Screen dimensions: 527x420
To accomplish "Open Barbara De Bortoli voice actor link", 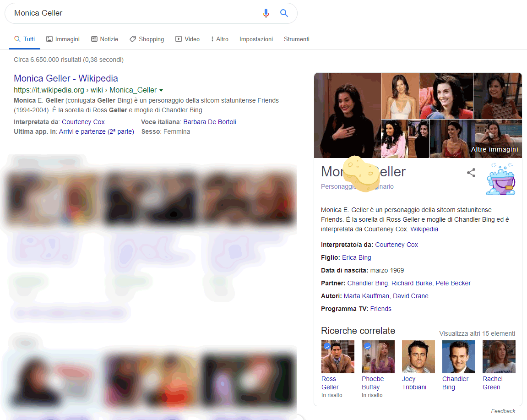I will coord(210,122).
